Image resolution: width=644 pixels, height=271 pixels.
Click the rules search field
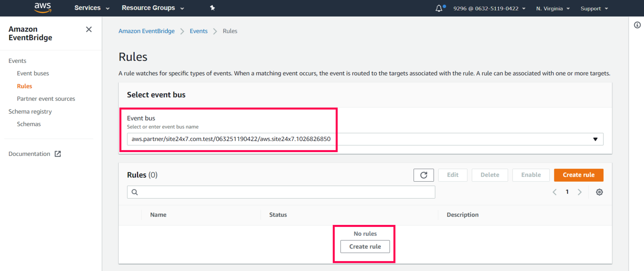point(281,192)
